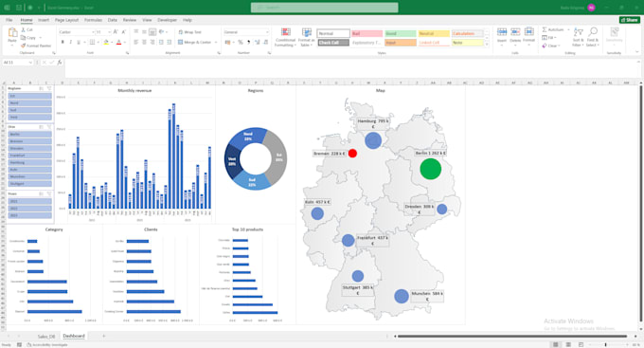Viewport: 644px width, 348px height.
Task: Open the Developer tab
Action: point(168,20)
